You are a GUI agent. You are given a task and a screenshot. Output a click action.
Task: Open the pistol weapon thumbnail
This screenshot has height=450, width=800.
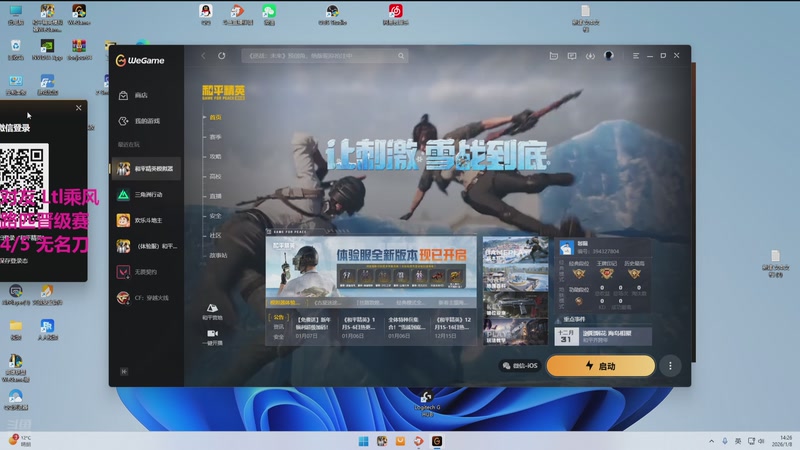(515, 305)
